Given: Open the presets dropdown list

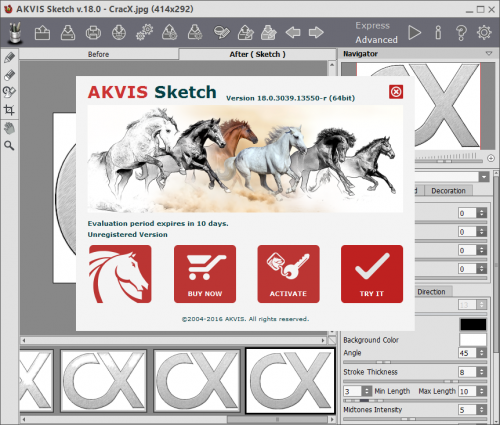Looking at the screenshot, I should coord(484,177).
